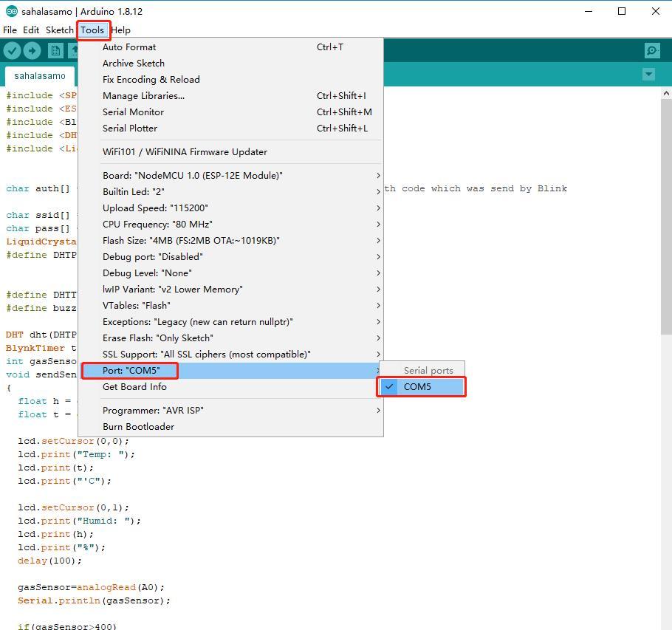Click the code line lcd.print("Humid: ");

click(x=79, y=521)
